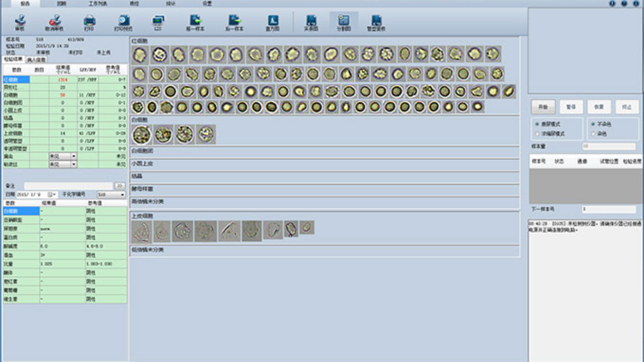Go to previous sample with 前一样本 icon
This screenshot has width=644, height=362.
click(x=195, y=22)
